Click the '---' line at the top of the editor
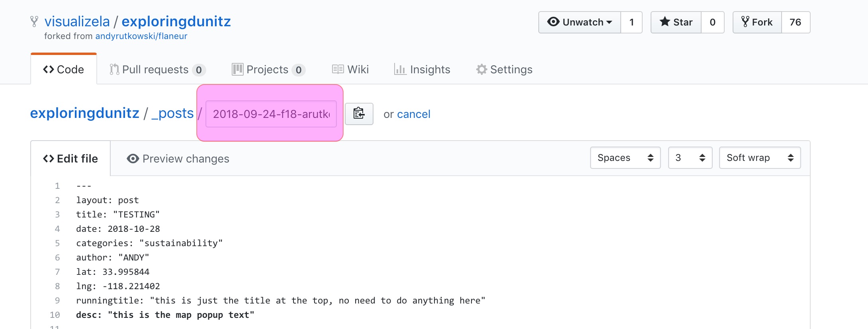868x329 pixels. pos(84,186)
